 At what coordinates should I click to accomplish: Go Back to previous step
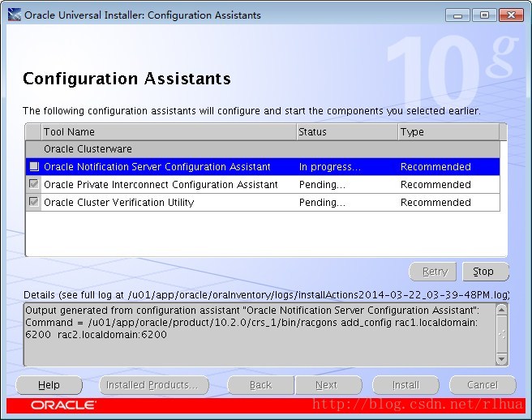(x=260, y=385)
